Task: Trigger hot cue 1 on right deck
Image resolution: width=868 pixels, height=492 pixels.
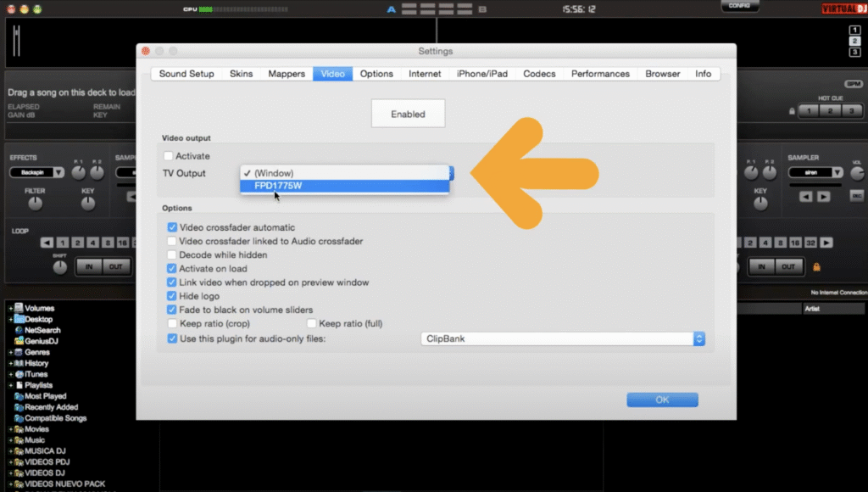Action: coord(809,111)
